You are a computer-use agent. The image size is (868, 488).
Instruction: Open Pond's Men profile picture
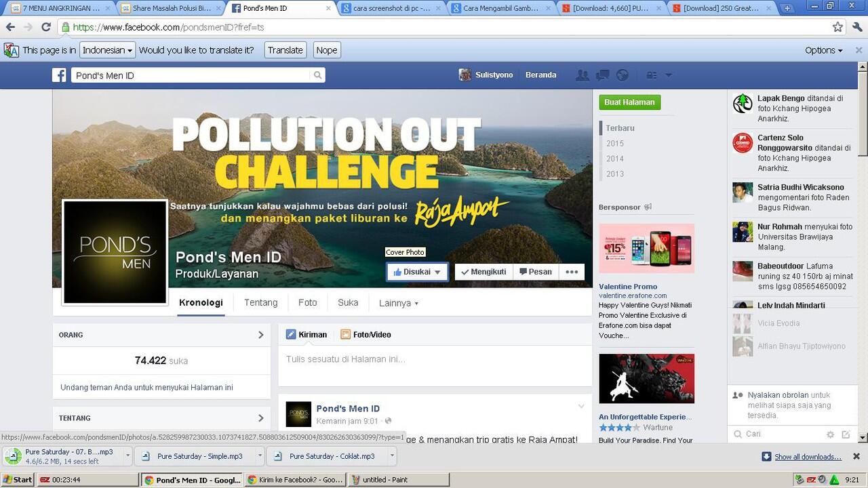click(x=115, y=252)
